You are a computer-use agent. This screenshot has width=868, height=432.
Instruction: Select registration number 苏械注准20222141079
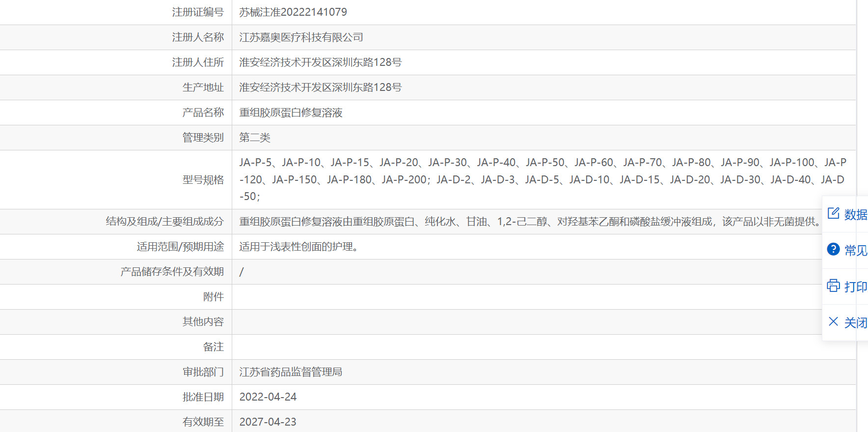(293, 12)
